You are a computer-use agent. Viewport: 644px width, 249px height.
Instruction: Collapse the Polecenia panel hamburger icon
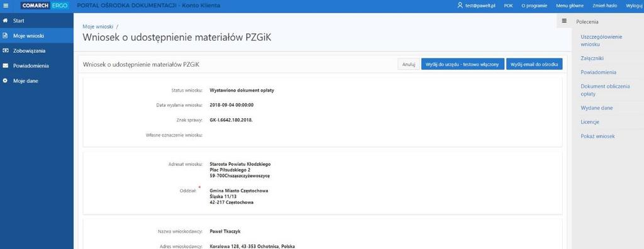coord(564,21)
